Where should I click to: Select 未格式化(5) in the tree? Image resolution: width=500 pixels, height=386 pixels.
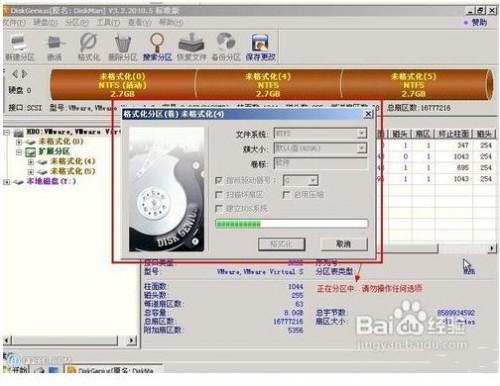(73, 171)
